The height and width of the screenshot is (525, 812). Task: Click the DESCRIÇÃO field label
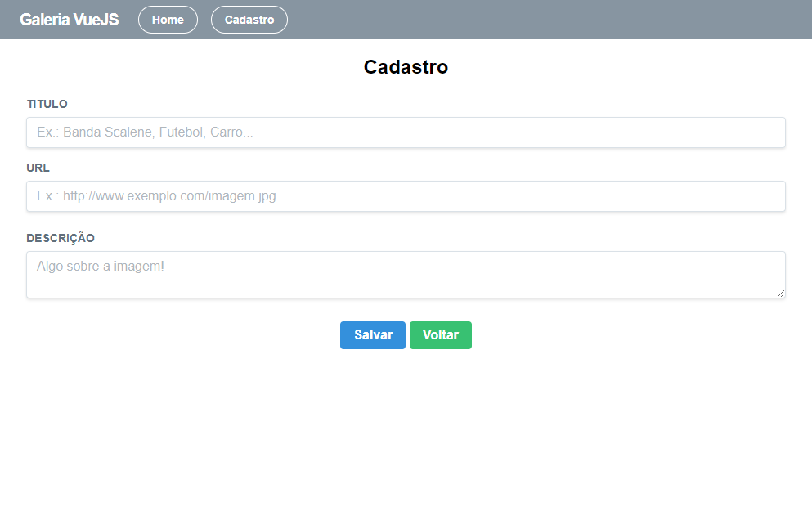point(61,238)
